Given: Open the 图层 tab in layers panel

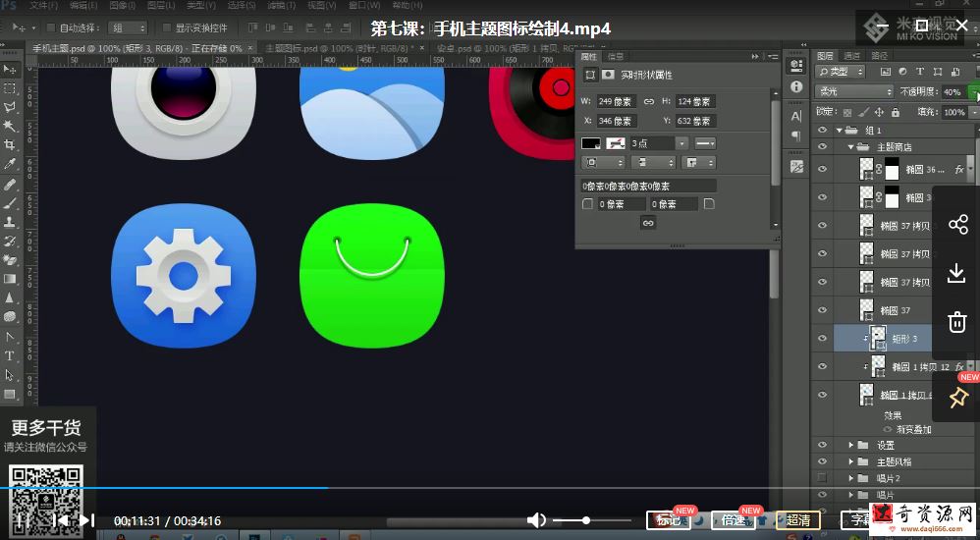Looking at the screenshot, I should 825,56.
